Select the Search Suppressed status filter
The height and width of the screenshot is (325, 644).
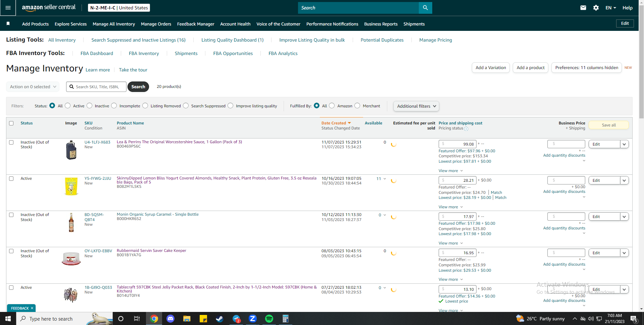click(x=186, y=106)
